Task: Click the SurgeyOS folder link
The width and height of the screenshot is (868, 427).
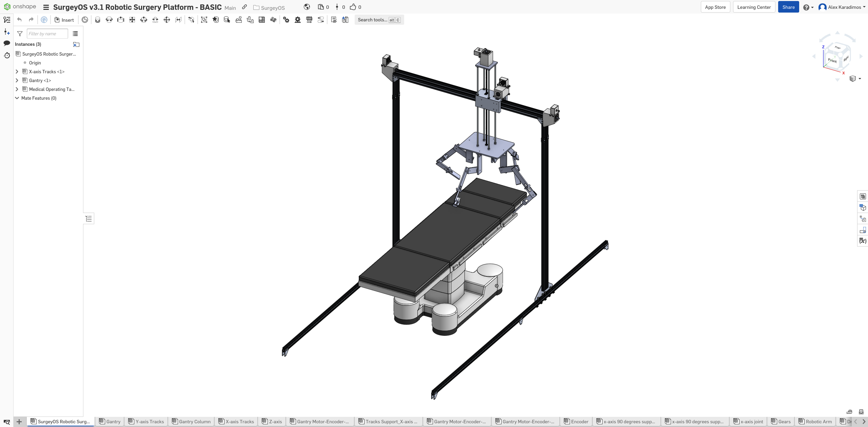Action: pos(269,7)
